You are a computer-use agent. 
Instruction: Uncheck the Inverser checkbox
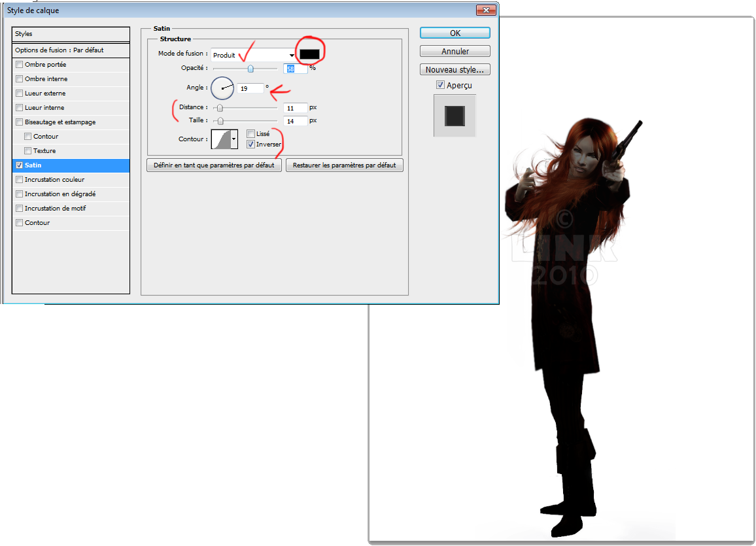click(x=251, y=144)
